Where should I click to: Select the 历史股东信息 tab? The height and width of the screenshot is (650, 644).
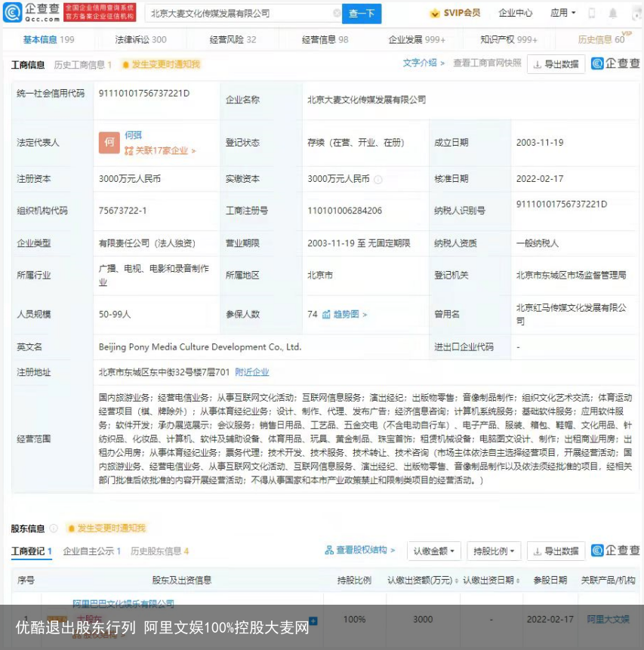click(159, 551)
